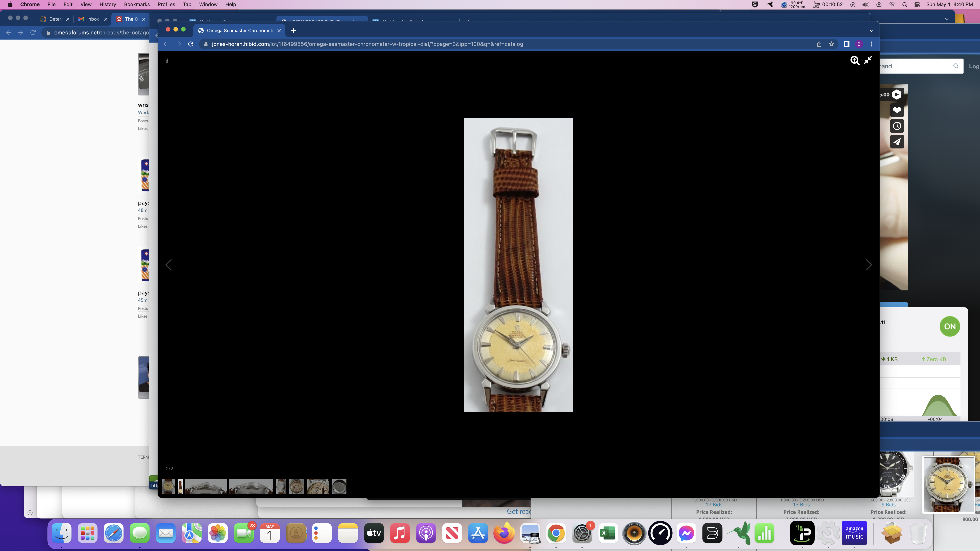980x551 pixels.
Task: Select the first watch thumbnail
Action: pyautogui.click(x=168, y=486)
